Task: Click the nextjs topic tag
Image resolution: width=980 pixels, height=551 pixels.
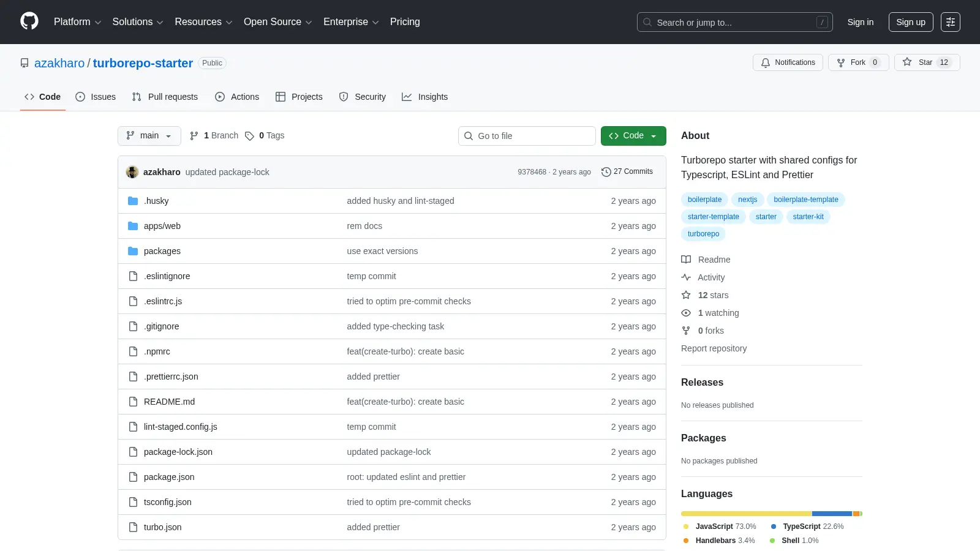Action: point(747,200)
